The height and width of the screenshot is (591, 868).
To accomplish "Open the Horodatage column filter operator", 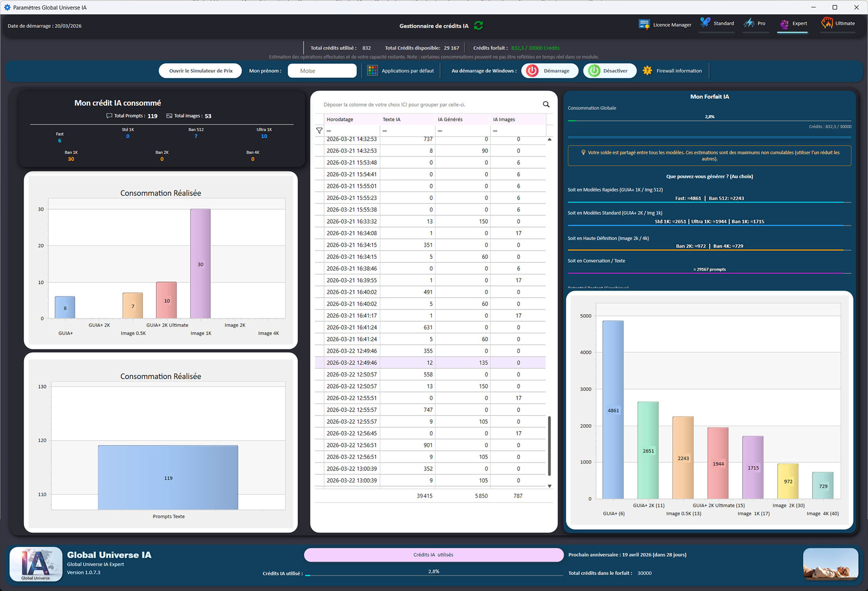I will 329,131.
